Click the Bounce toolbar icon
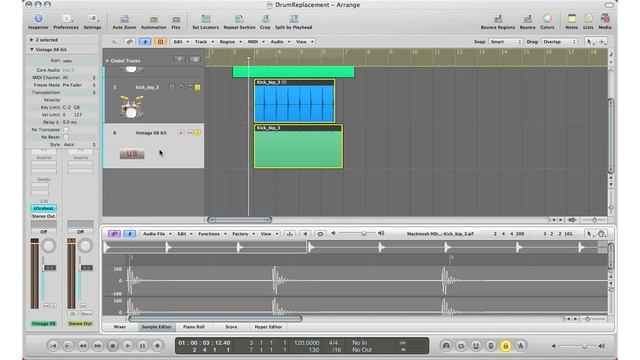 pos(527,19)
